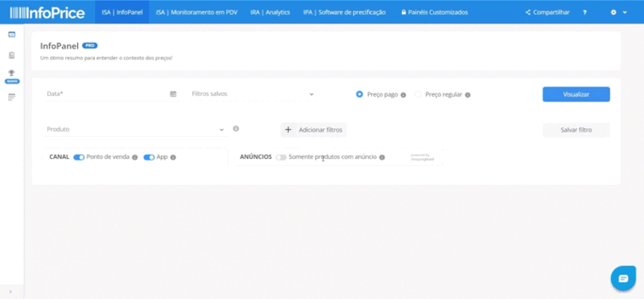The width and height of the screenshot is (644, 299).
Task: Open the settings gear icon
Action: pos(613,12)
